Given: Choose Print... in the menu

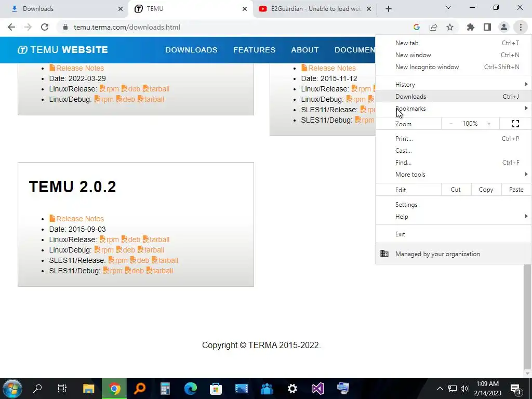Looking at the screenshot, I should (454, 138).
